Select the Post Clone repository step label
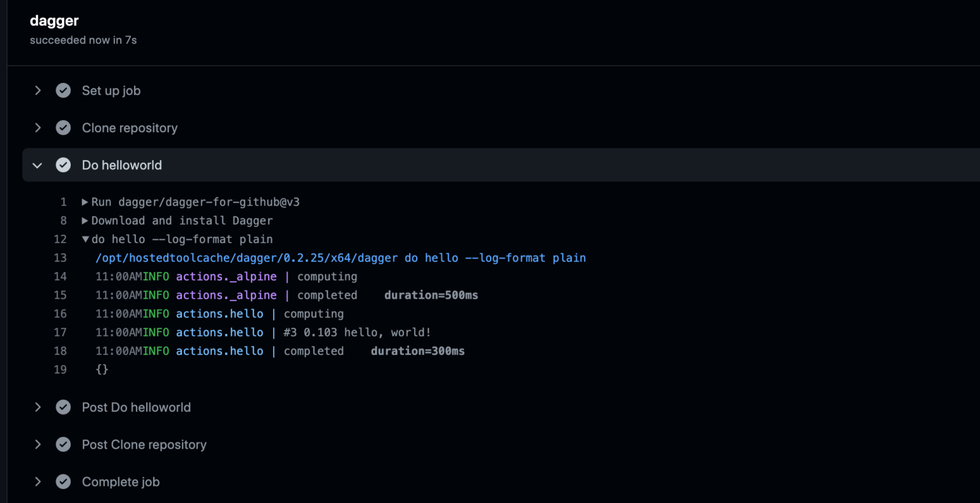Screen dimensions: 980x503 (x=144, y=444)
